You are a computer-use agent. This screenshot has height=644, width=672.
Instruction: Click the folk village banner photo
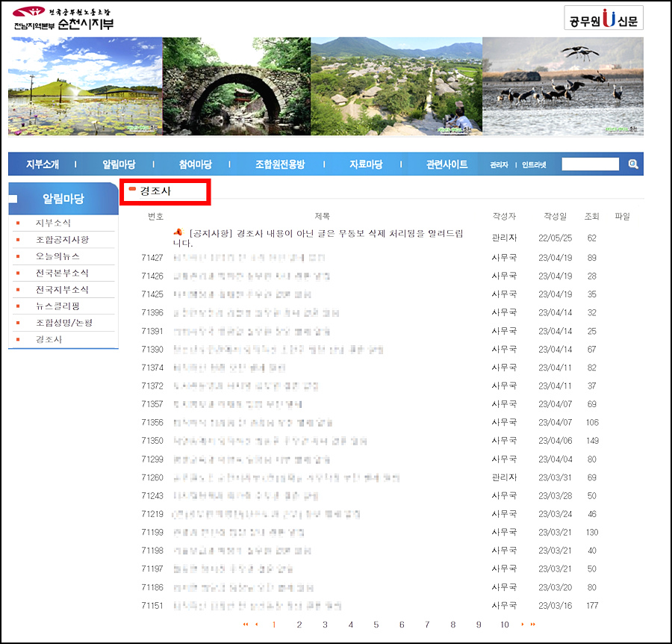pyautogui.click(x=396, y=86)
